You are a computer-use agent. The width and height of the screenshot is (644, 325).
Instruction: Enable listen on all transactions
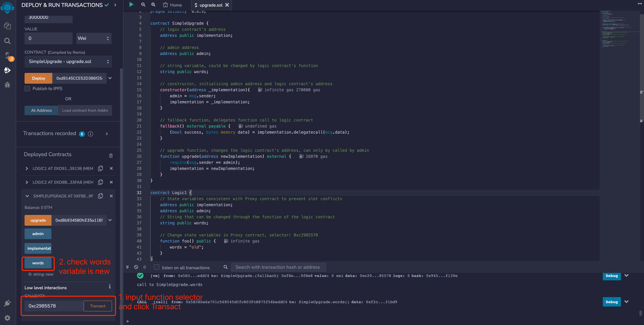pyautogui.click(x=157, y=267)
